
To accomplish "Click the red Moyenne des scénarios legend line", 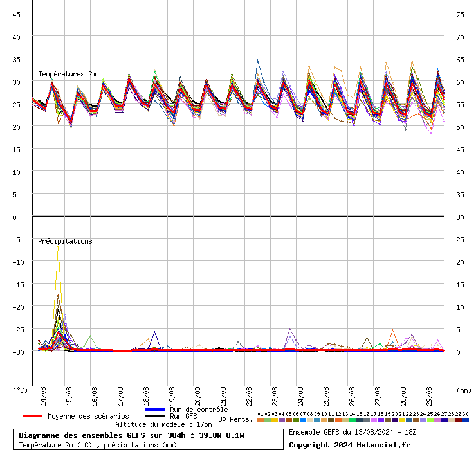I will 32,416.
